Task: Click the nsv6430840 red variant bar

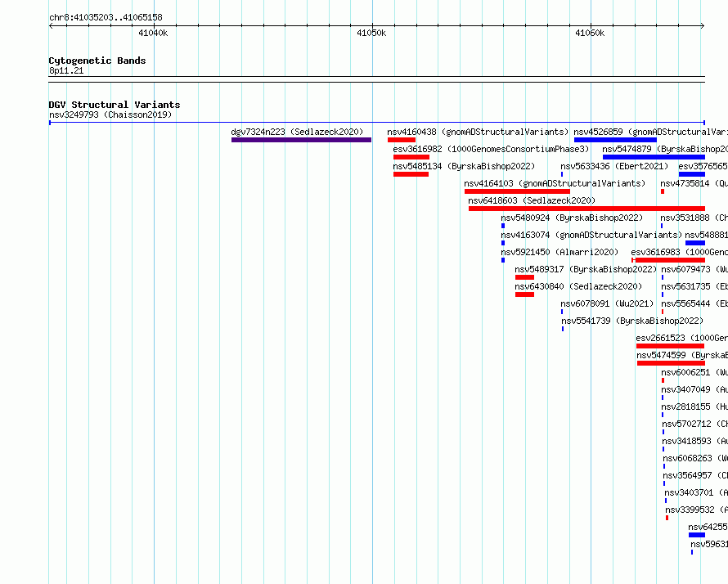Action: point(524,294)
